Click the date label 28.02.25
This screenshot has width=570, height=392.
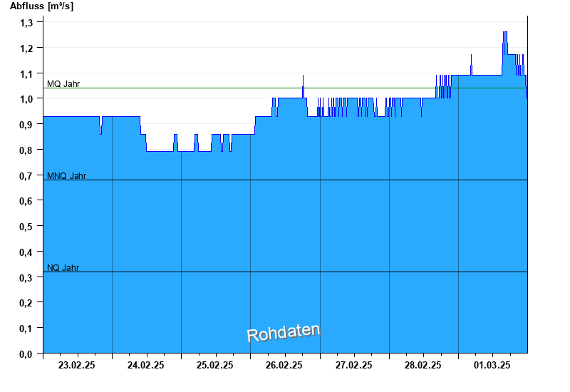(x=423, y=365)
